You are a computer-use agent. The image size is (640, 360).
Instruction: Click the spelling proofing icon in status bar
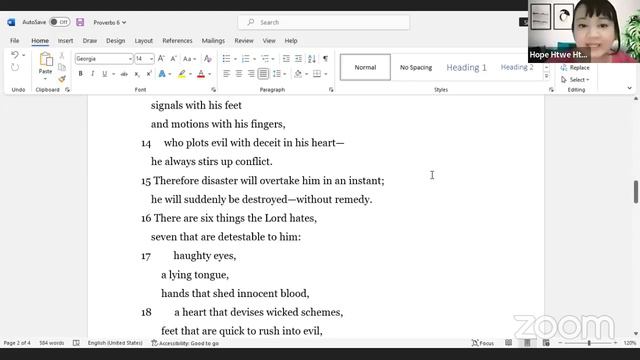76,343
